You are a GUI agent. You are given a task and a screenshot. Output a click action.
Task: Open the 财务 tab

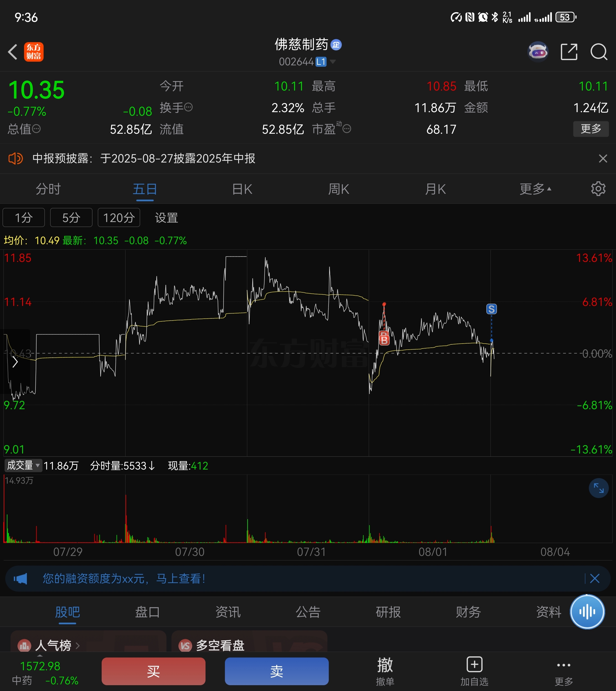tap(468, 612)
